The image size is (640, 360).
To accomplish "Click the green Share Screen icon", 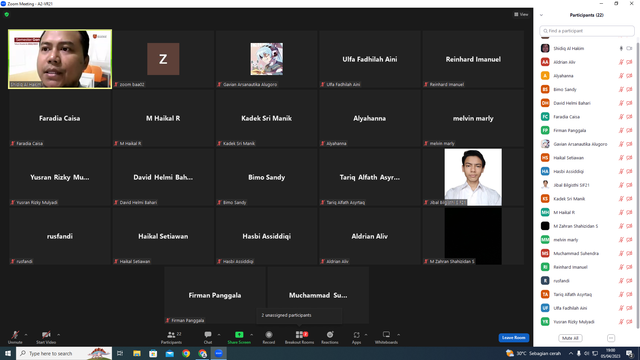I will click(239, 335).
